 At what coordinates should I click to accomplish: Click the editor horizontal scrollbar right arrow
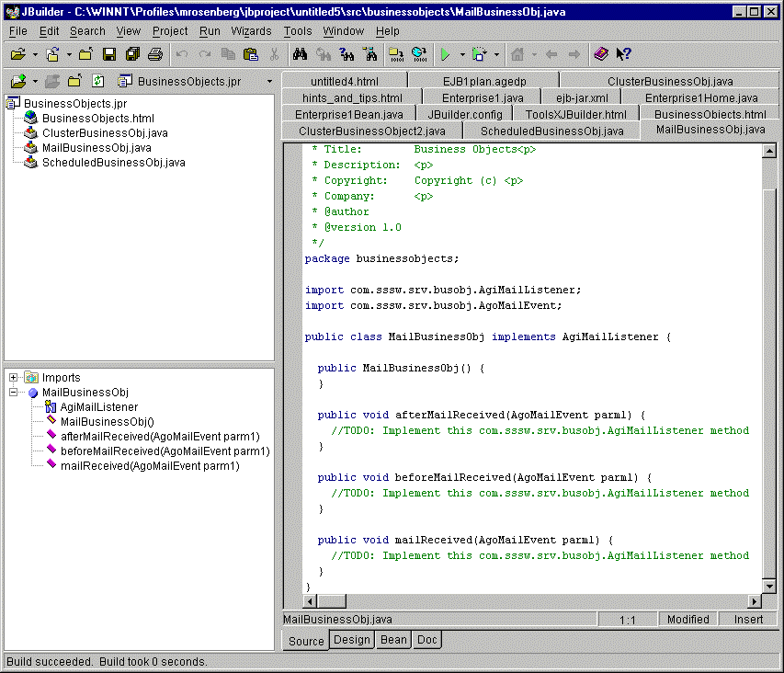coord(755,601)
